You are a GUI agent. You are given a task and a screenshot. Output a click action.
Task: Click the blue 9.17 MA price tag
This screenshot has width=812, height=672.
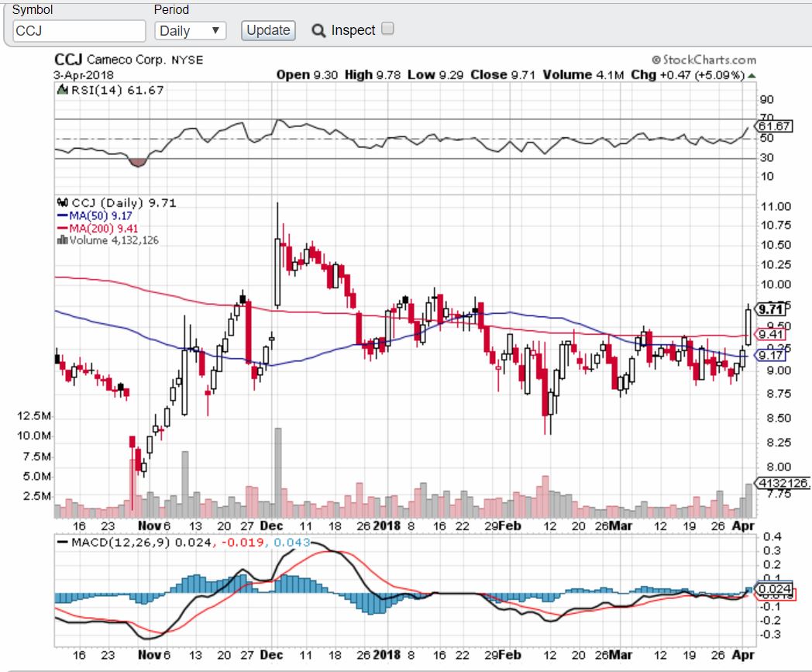(770, 356)
